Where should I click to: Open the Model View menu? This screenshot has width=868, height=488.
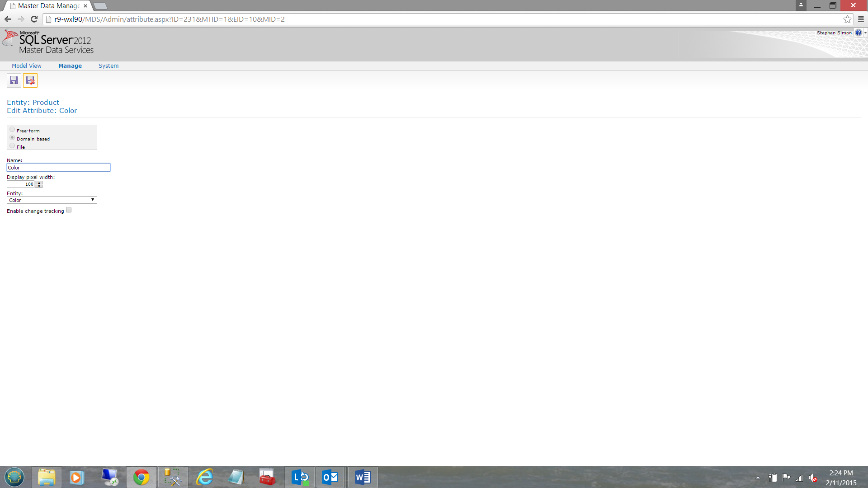pos(26,66)
